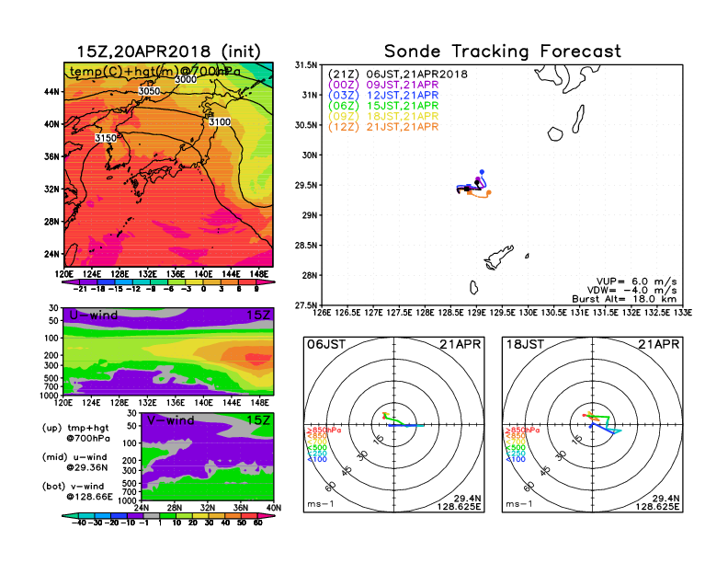Click the "15Z,20APR2018 (init)" heading
This screenshot has height=563, width=728.
click(168, 52)
